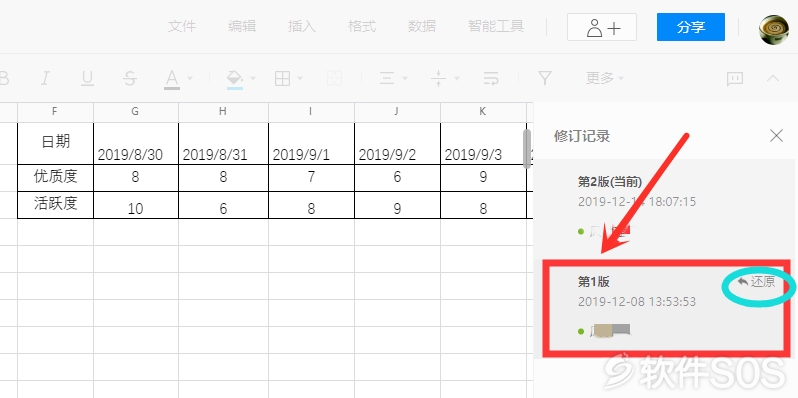Open the 文件 menu
Screen dimensions: 798x398
[182, 26]
